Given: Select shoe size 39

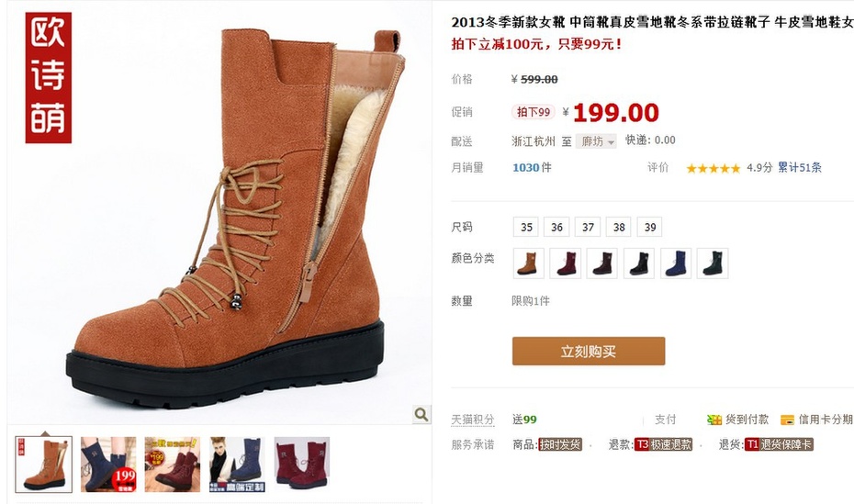Looking at the screenshot, I should (x=650, y=227).
